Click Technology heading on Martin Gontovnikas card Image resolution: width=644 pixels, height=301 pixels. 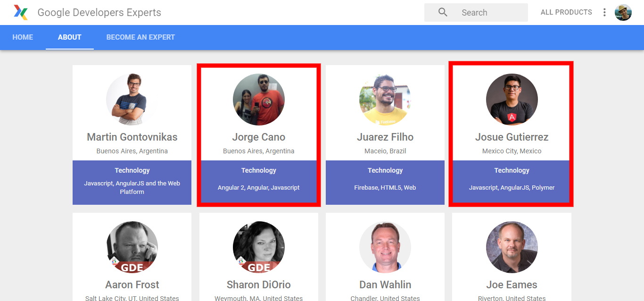[x=132, y=170]
